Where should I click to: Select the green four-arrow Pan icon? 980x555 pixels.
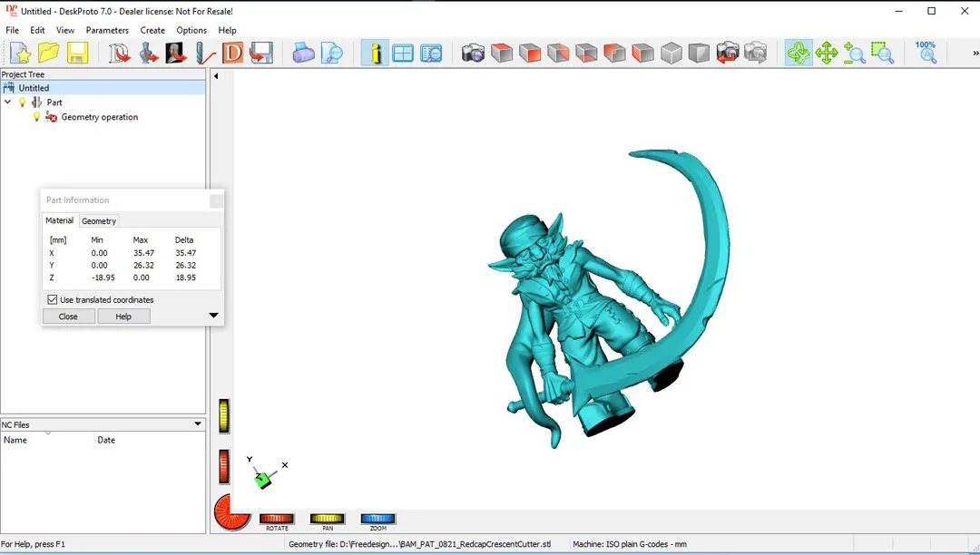tap(827, 54)
